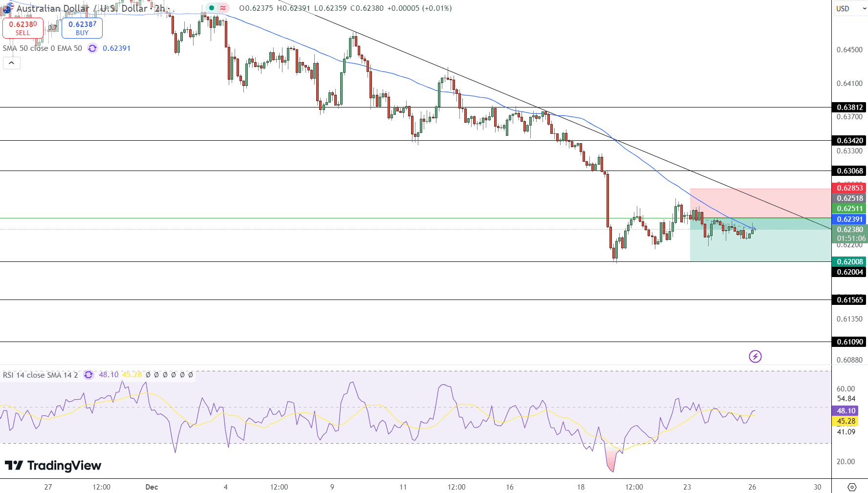Click the 23 date on time axis

coord(687,487)
